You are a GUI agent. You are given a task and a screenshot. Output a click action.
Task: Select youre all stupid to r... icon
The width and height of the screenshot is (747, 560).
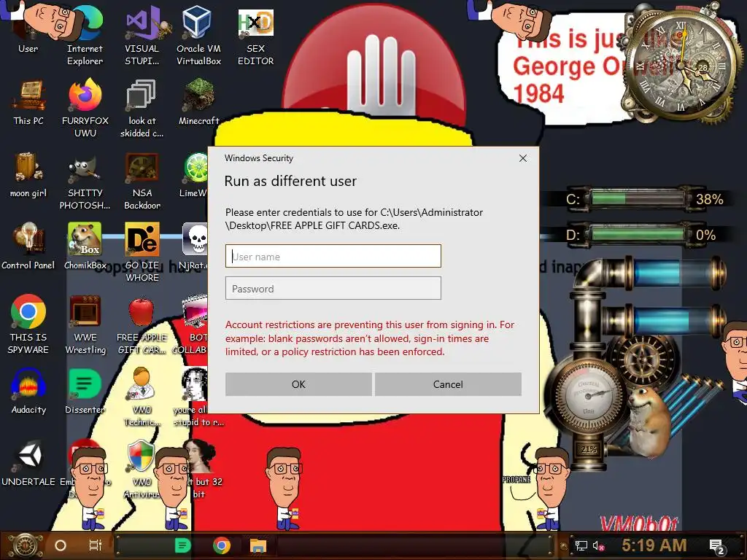tap(196, 396)
